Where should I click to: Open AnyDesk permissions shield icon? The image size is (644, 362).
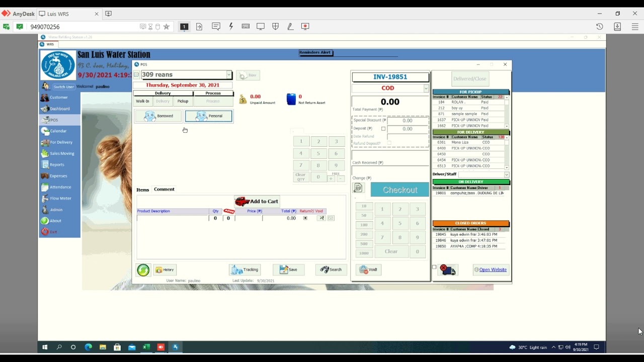tap(275, 27)
